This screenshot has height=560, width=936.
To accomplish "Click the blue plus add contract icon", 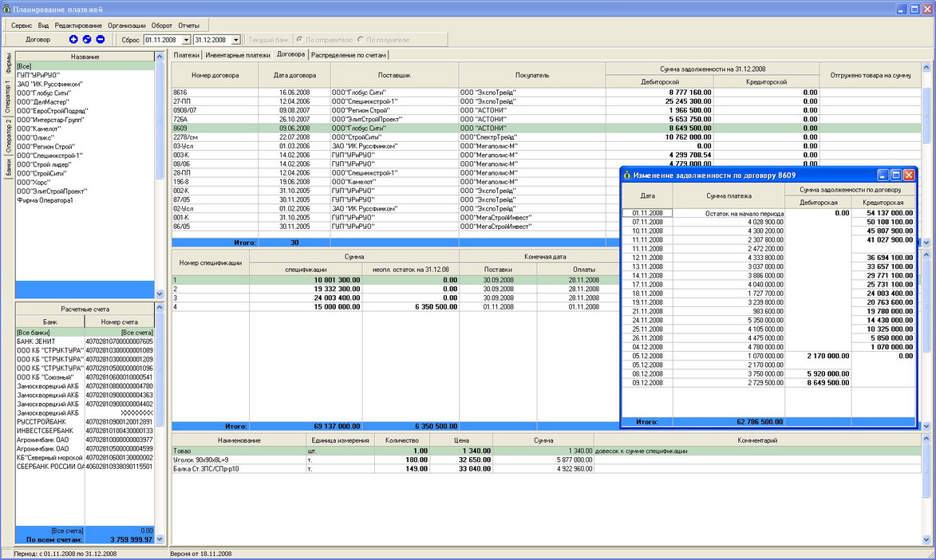I will pos(73,39).
